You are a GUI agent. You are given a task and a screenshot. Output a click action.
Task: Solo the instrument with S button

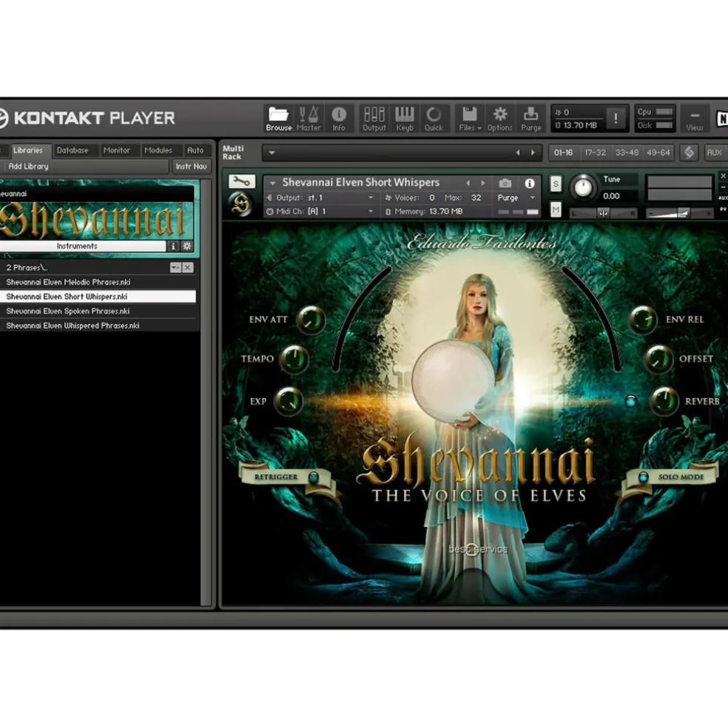[x=556, y=183]
